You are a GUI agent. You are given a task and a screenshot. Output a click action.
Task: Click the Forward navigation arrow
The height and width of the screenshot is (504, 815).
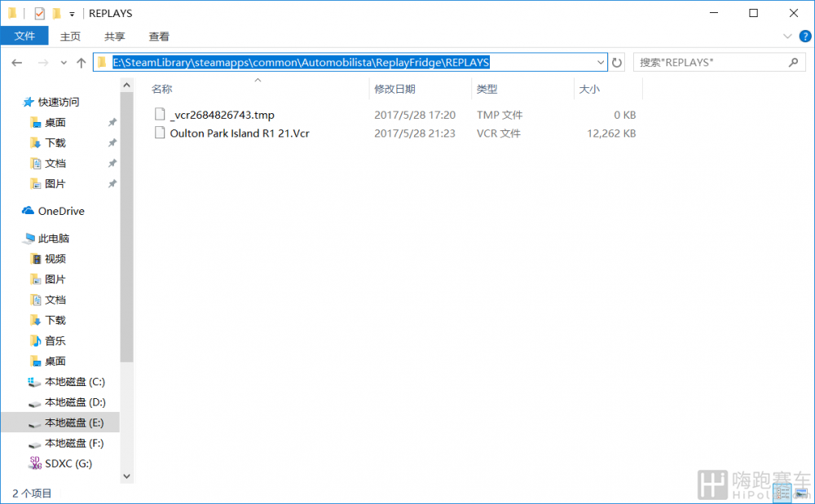[43, 63]
